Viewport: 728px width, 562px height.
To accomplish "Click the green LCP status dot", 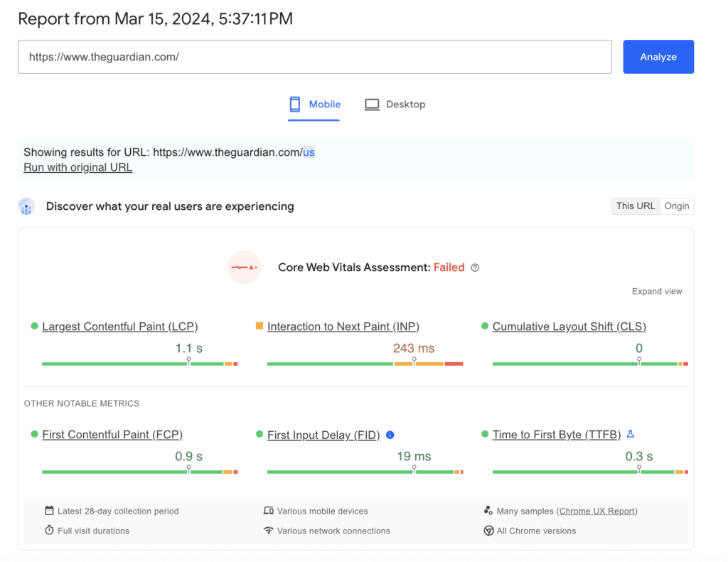I will tap(34, 326).
